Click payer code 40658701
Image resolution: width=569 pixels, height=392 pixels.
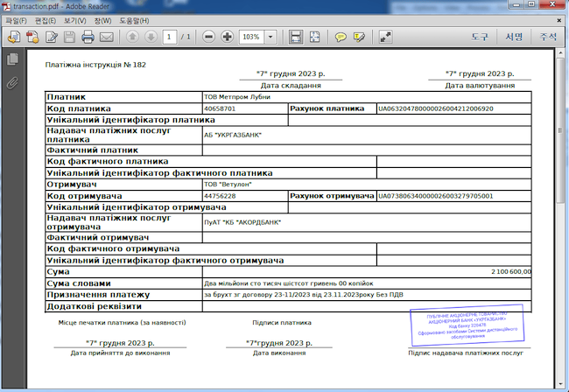point(220,108)
